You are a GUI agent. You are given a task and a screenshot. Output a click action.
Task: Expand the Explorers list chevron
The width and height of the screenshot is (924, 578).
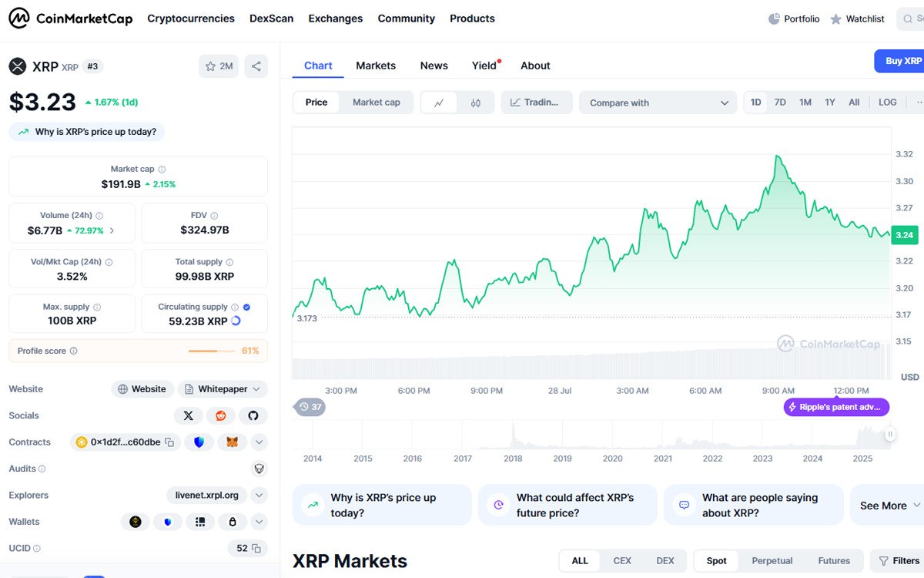259,496
